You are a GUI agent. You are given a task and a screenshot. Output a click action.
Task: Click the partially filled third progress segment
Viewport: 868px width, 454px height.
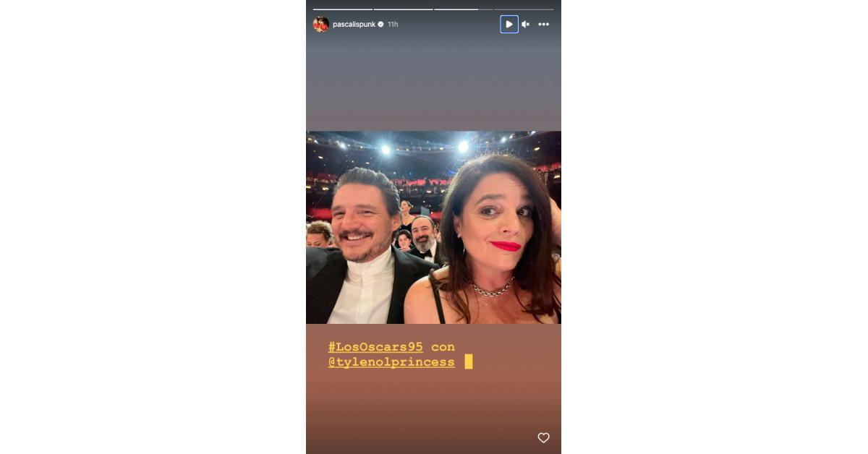point(463,9)
